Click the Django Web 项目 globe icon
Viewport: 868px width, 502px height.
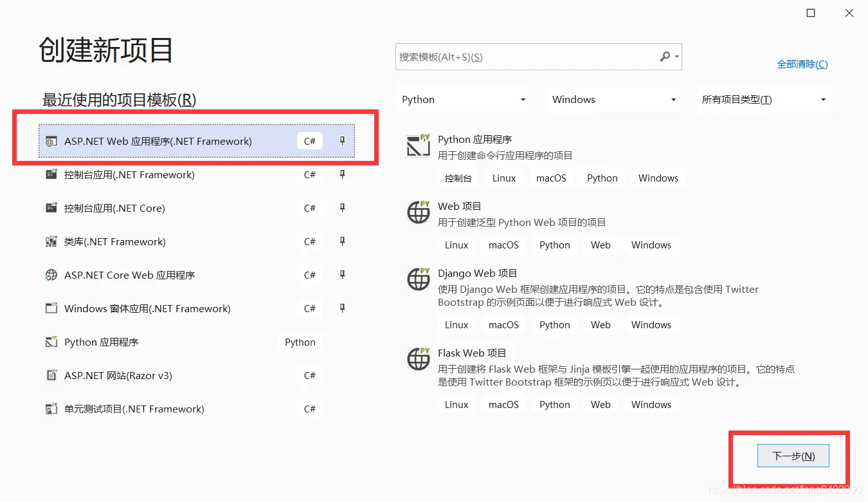tap(419, 279)
